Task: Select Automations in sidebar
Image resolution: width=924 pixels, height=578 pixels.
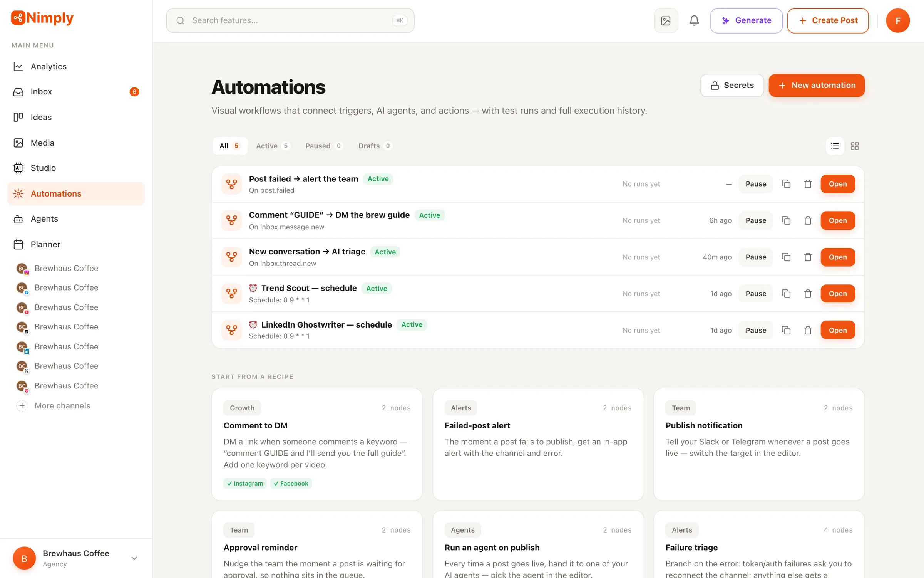Action: (76, 193)
